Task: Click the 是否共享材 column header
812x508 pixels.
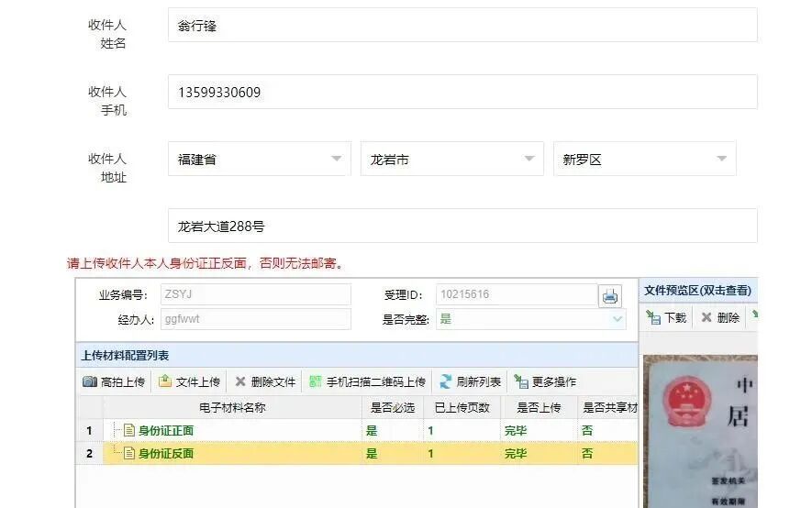Action: pyautogui.click(x=608, y=408)
